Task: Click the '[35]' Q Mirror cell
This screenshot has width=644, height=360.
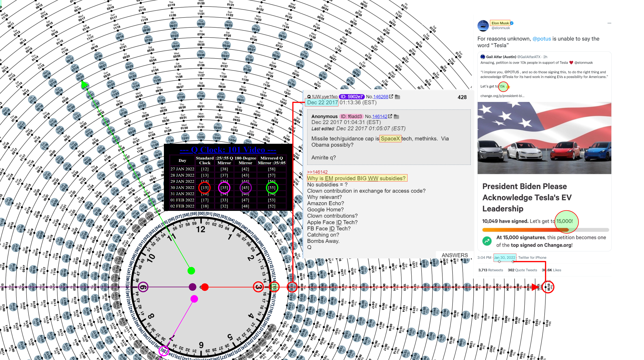Action: pos(224,188)
